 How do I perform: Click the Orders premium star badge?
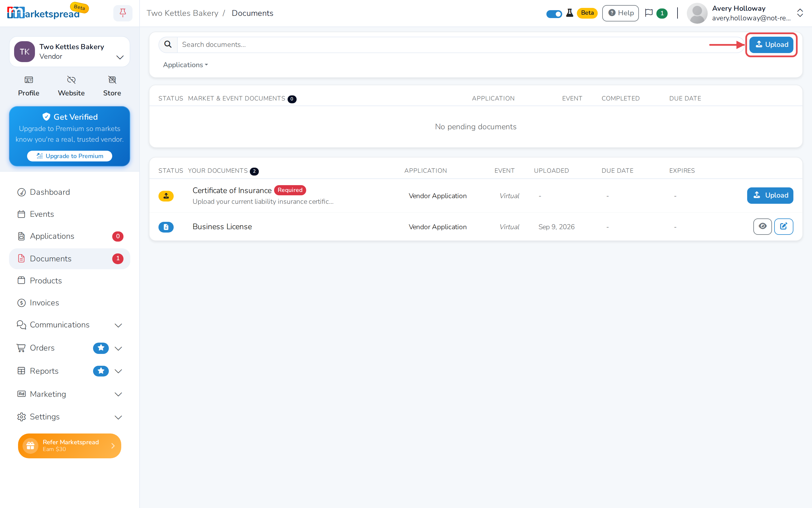[101, 348]
